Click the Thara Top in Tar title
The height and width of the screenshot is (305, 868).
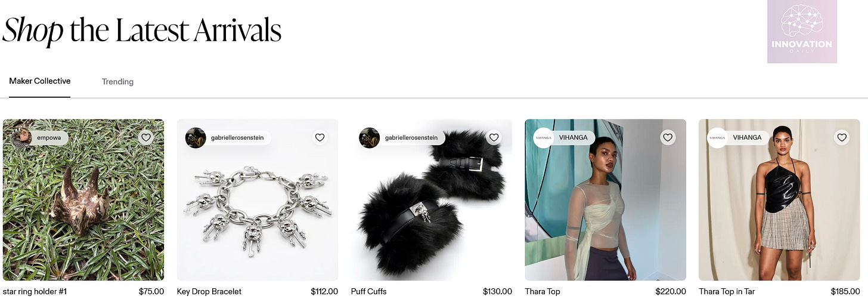[x=727, y=292]
